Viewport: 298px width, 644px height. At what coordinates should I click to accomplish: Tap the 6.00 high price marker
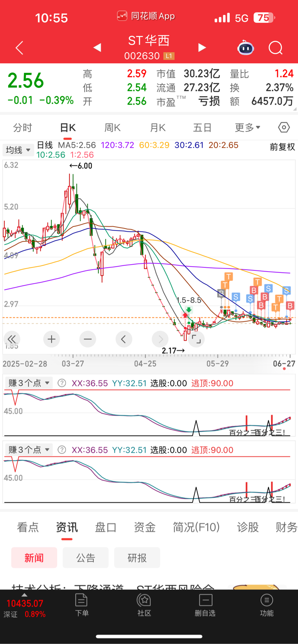(x=81, y=166)
